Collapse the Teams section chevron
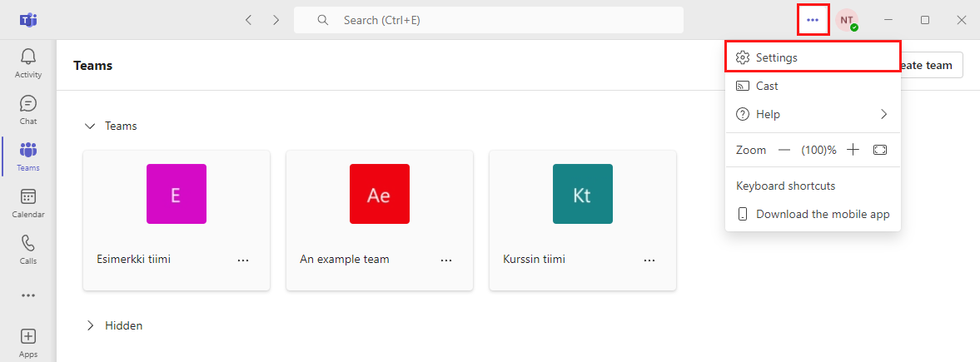Image resolution: width=980 pixels, height=362 pixels. coord(91,126)
